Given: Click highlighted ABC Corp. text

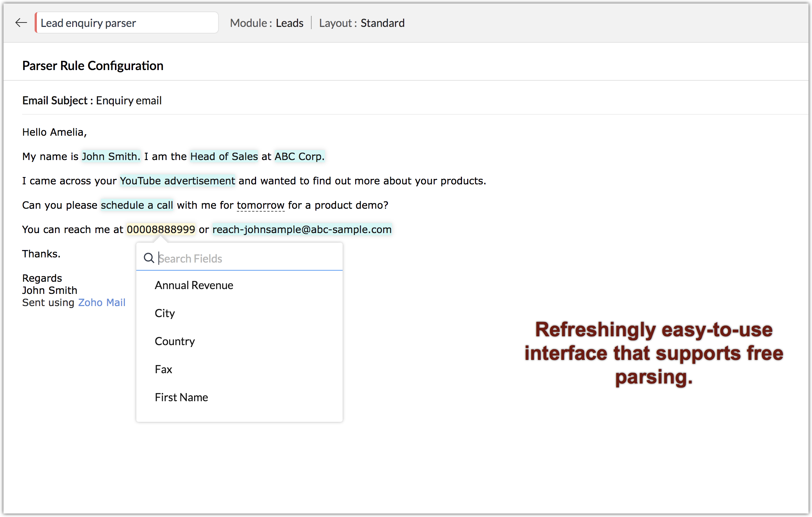Looking at the screenshot, I should [x=299, y=157].
